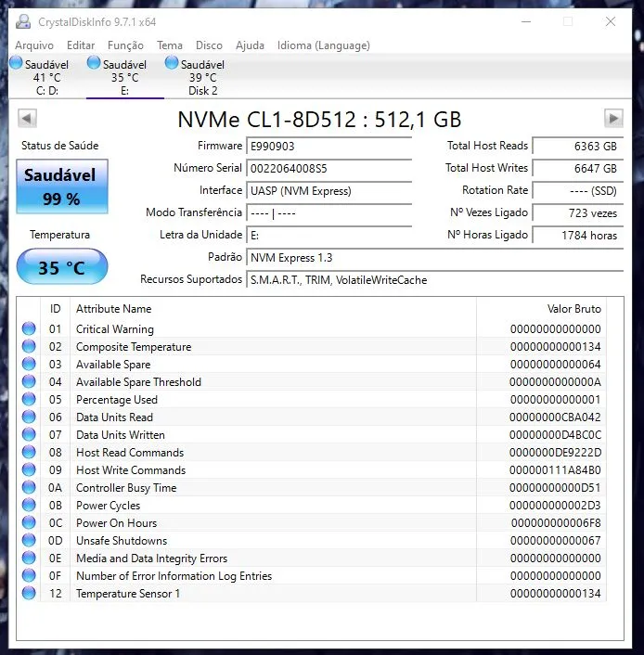This screenshot has width=644, height=655.
Task: Go to previous disk with left arrow
Action: click(x=27, y=118)
